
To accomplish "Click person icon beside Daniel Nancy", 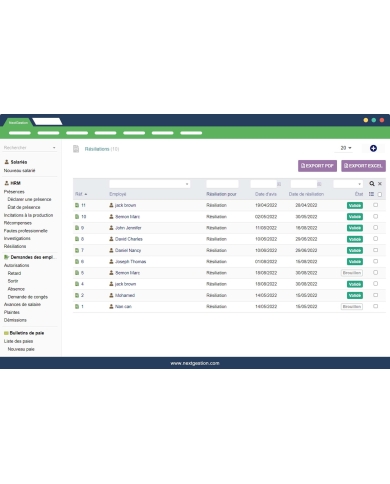I will pyautogui.click(x=111, y=250).
